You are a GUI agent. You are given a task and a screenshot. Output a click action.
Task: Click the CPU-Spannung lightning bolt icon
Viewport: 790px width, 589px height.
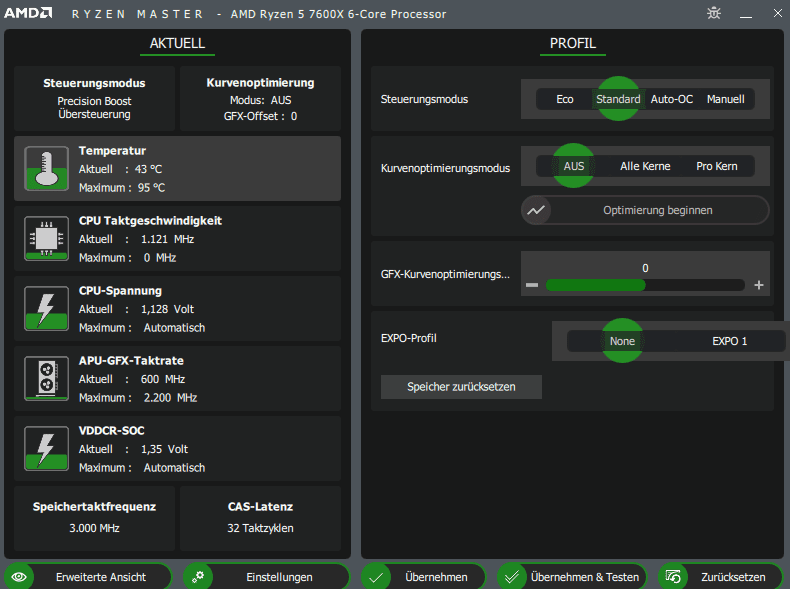[46, 308]
